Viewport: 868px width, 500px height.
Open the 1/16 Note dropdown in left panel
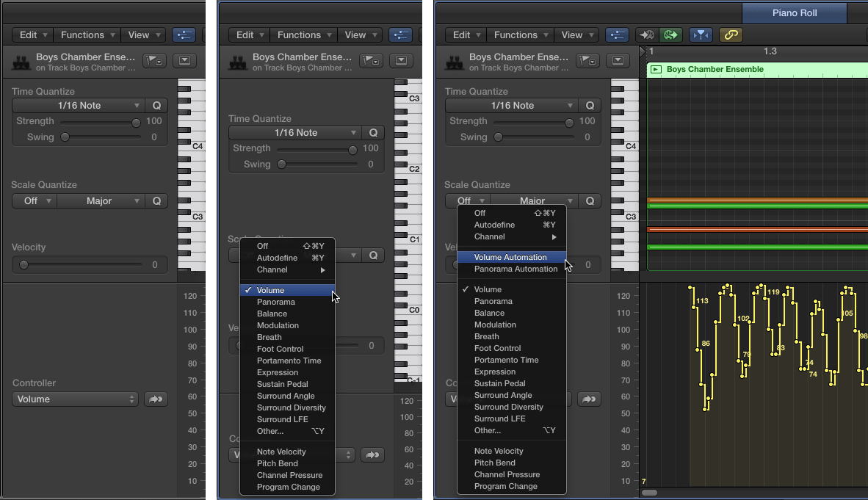(79, 105)
